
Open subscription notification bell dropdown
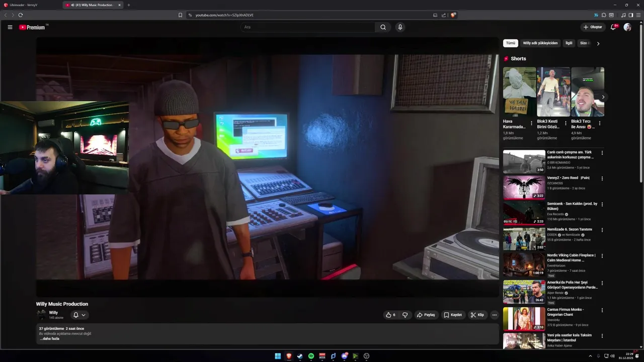79,315
